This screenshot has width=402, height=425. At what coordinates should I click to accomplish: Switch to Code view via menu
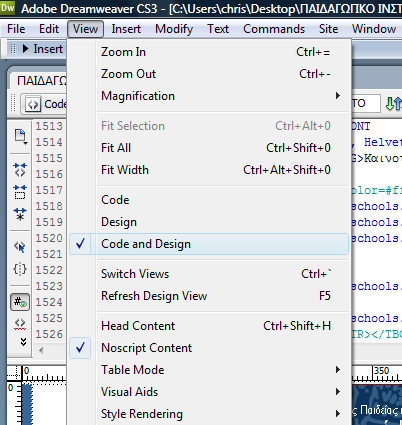point(209,200)
